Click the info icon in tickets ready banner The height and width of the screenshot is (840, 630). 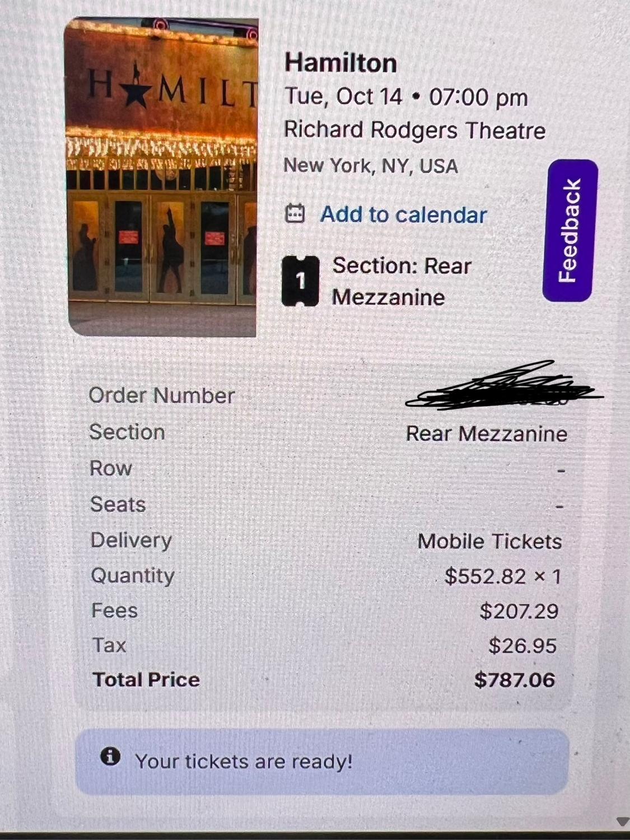(x=110, y=757)
